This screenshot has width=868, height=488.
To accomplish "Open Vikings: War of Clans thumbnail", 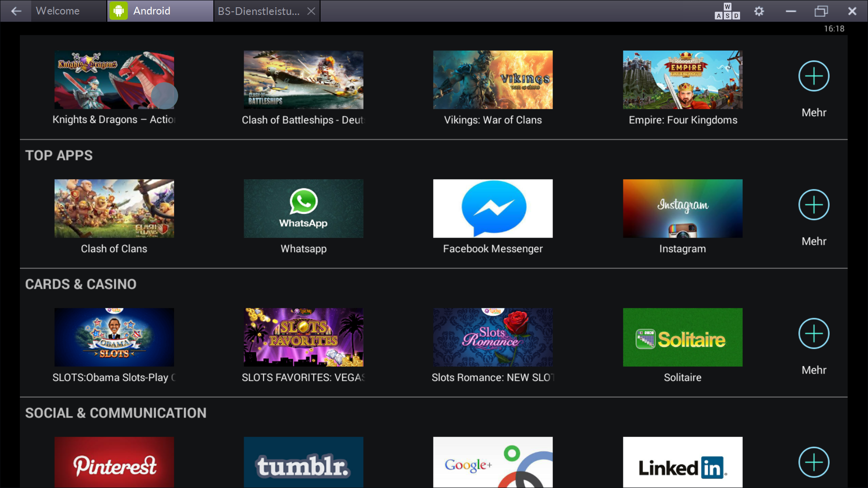I will 493,80.
